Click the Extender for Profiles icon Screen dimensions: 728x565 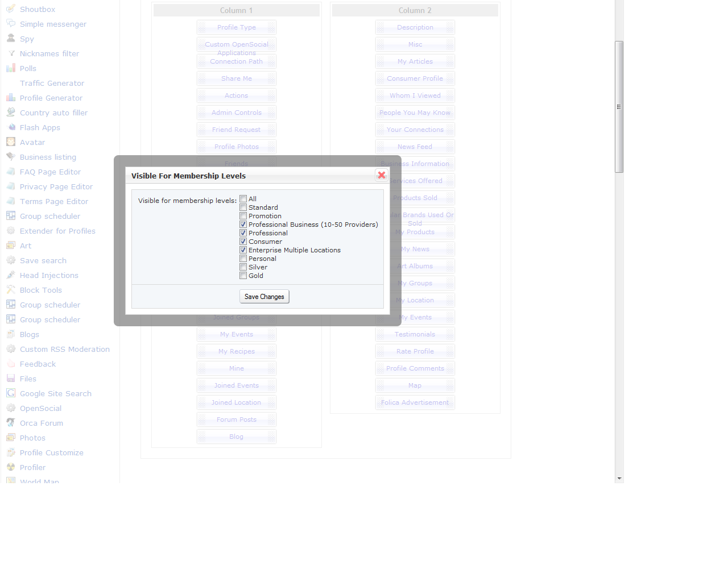[11, 231]
